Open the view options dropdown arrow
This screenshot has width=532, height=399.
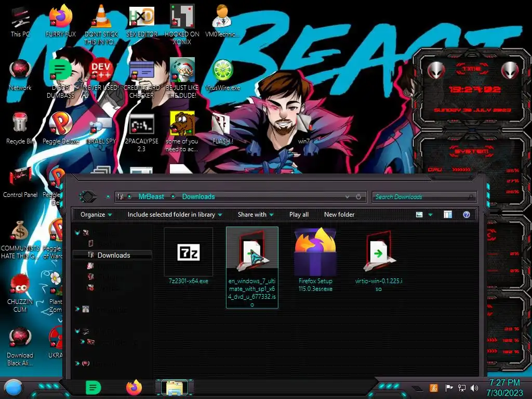pos(430,215)
